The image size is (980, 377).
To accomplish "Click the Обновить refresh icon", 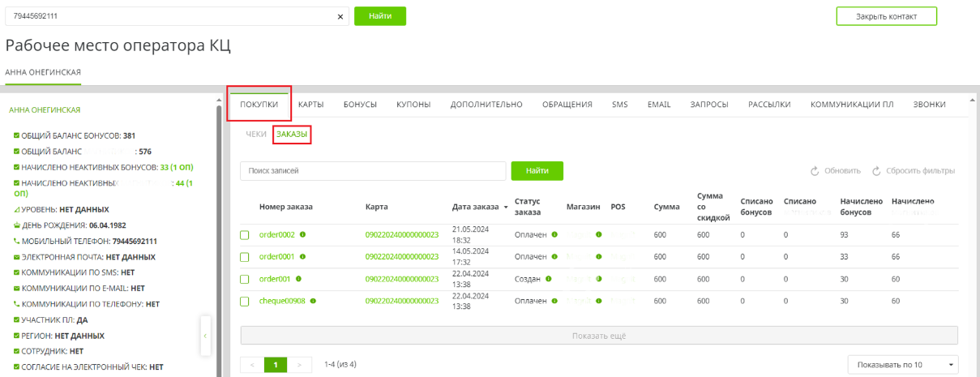I will (815, 171).
